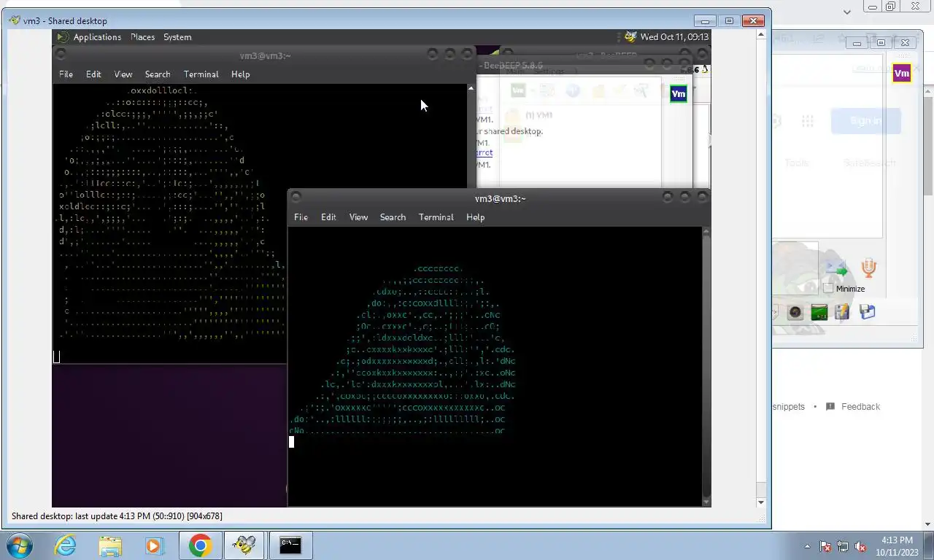This screenshot has width=934, height=560.
Task: Click the green board icon in bottom toolbar
Action: click(x=819, y=313)
